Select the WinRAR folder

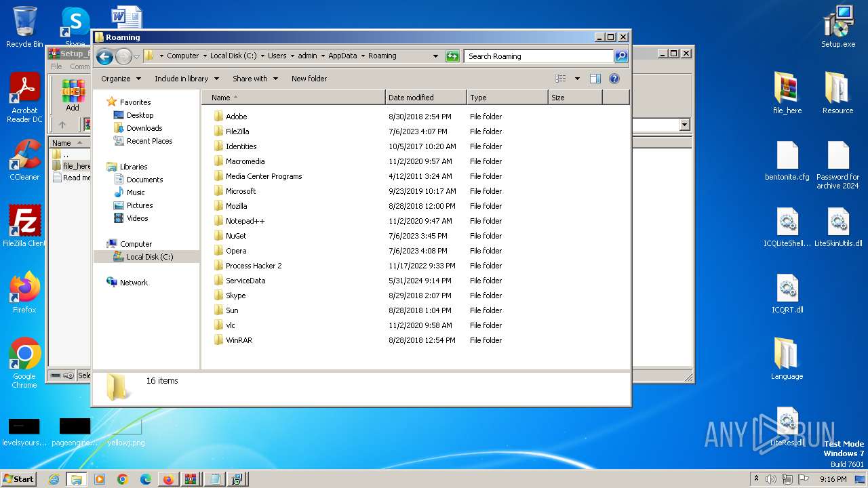click(x=239, y=340)
